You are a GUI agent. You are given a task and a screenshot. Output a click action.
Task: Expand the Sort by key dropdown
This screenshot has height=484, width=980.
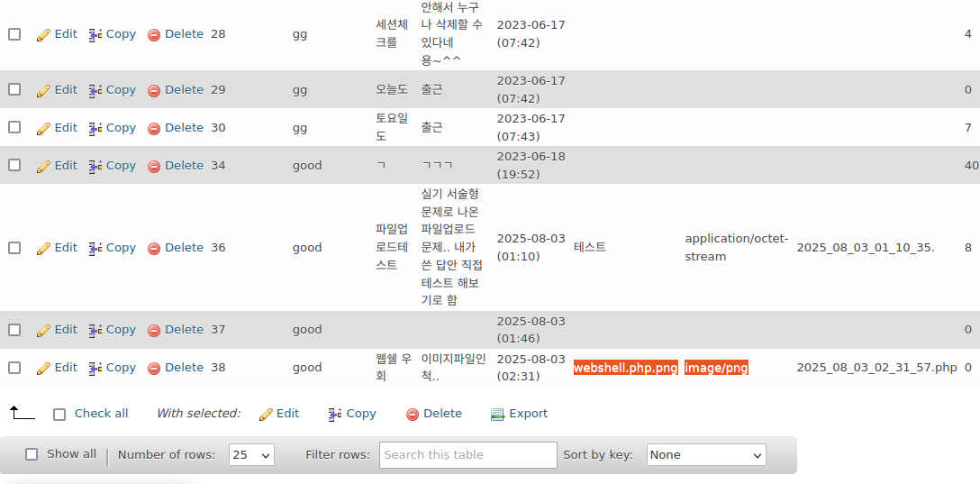click(x=706, y=455)
